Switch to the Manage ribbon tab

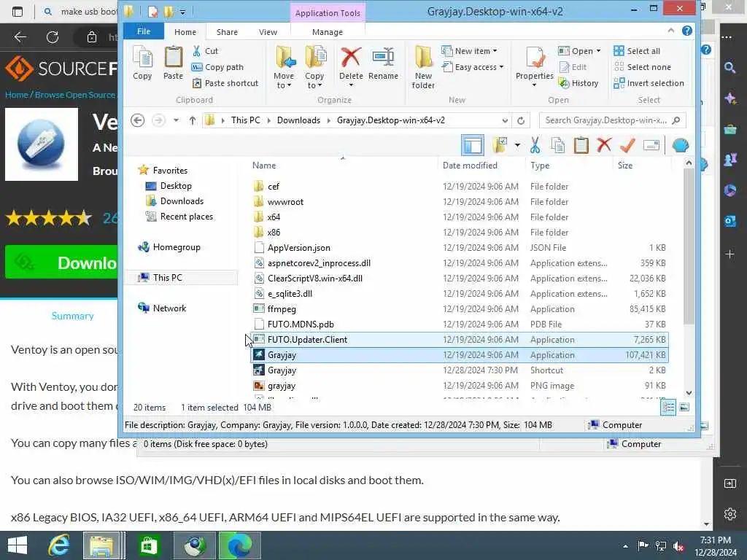(x=328, y=32)
